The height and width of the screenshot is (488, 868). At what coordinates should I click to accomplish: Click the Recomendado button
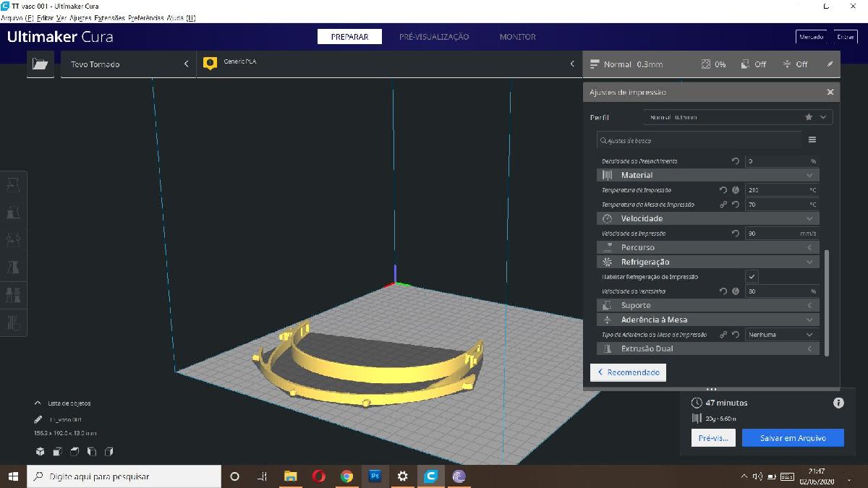tap(628, 372)
